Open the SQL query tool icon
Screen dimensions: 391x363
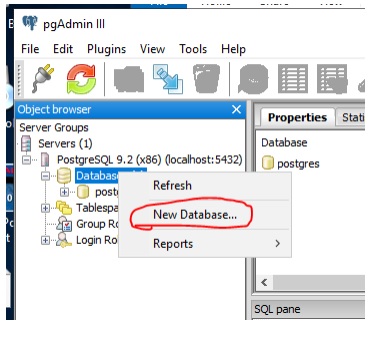pyautogui.click(x=253, y=79)
